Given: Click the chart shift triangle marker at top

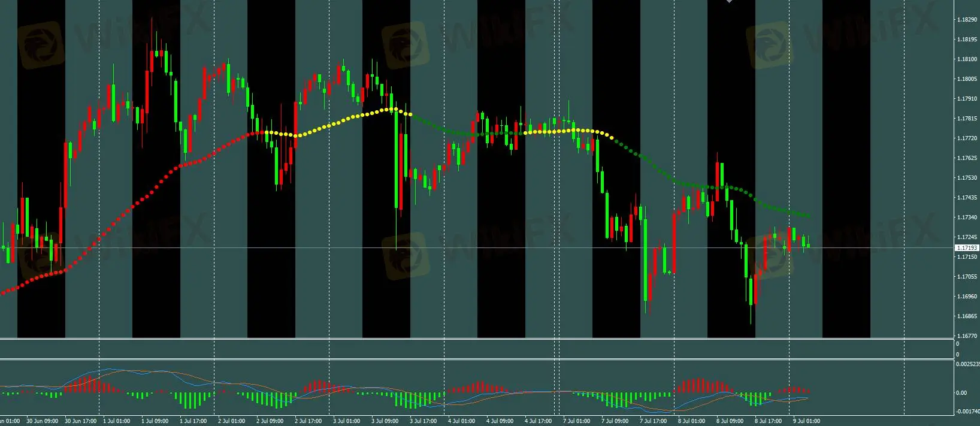Looking at the screenshot, I should point(729,1).
